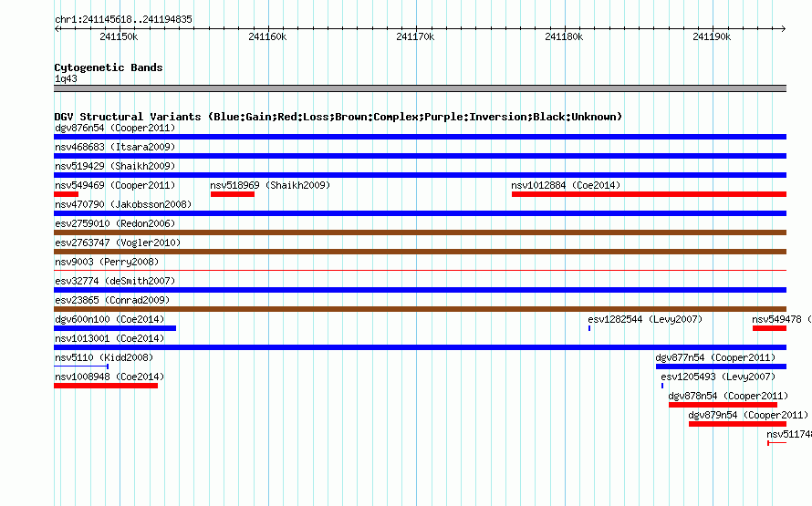Image resolution: width=812 pixels, height=506 pixels.
Task: Select the nsv468683 (Itsara2009) label
Action: click(x=115, y=147)
